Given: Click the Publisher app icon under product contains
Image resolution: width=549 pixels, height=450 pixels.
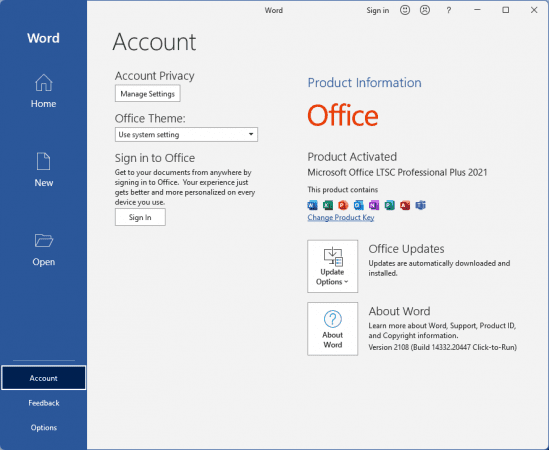Looking at the screenshot, I should click(389, 205).
